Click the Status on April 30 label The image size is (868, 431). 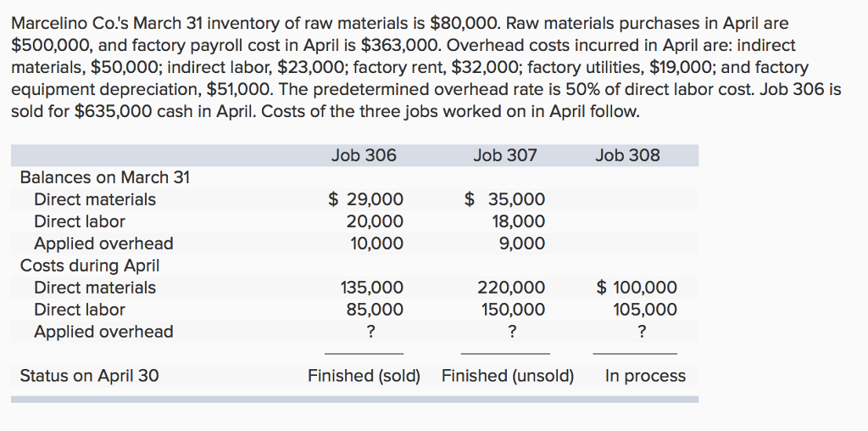click(x=89, y=376)
